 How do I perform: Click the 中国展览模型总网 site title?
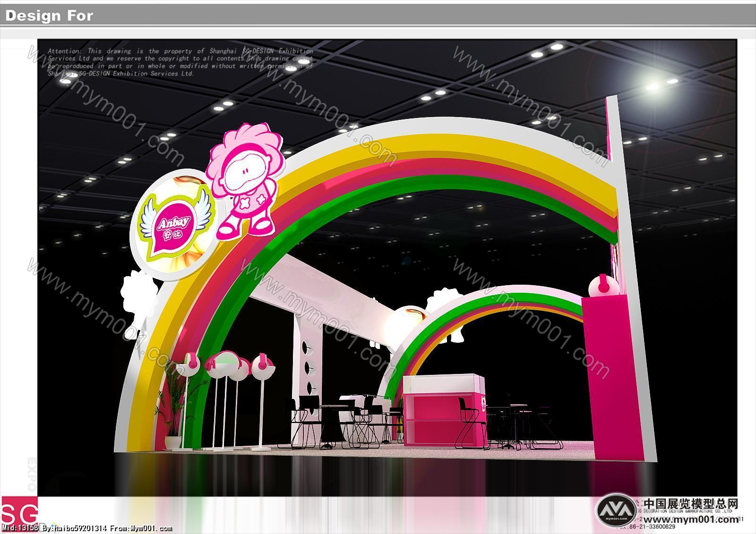(690, 504)
